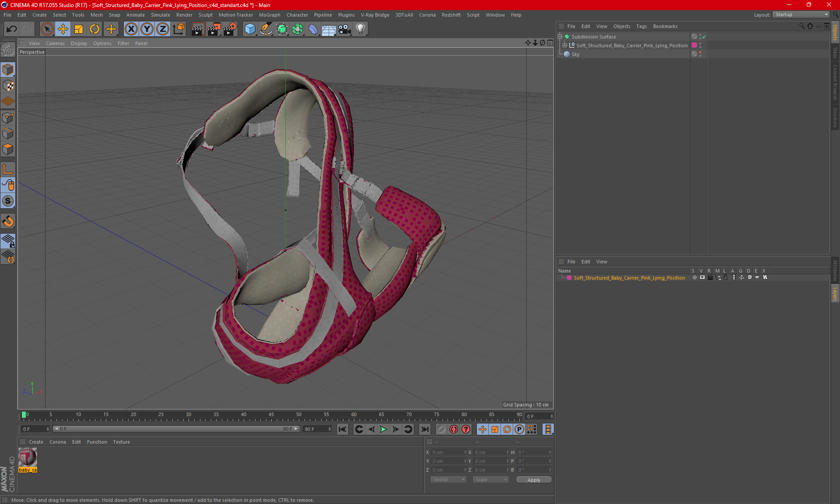Screen dimensions: 840x504
Task: Expand Soft_Structured_Baby_Carrier object tree
Action: 565,45
